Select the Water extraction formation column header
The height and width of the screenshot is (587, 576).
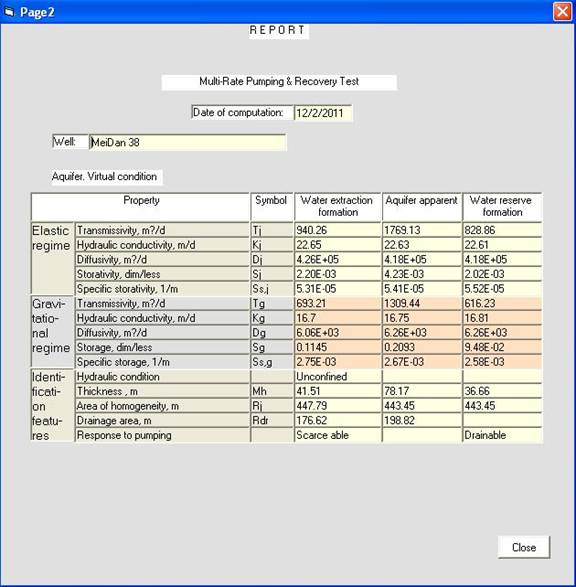[x=338, y=207]
